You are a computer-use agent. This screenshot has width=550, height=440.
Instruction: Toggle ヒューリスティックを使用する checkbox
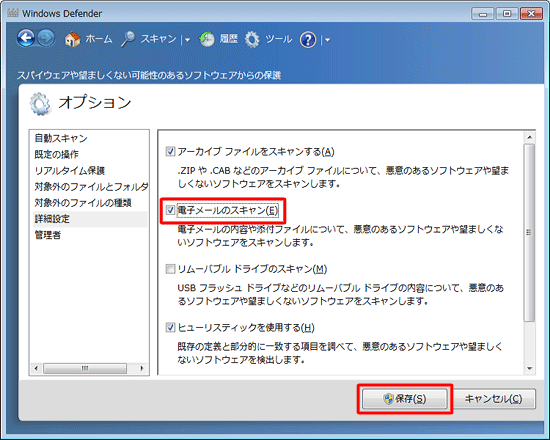click(x=170, y=328)
